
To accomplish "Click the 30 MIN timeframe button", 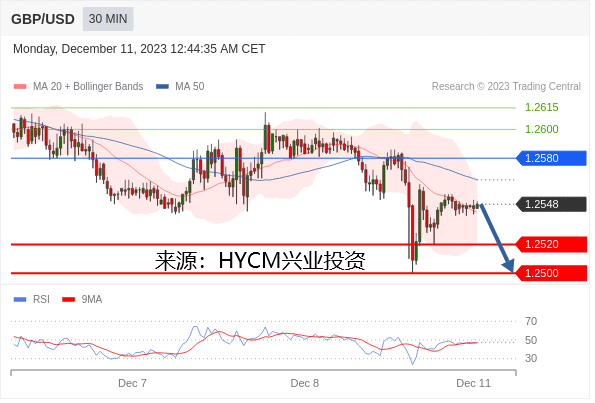I will click(109, 19).
